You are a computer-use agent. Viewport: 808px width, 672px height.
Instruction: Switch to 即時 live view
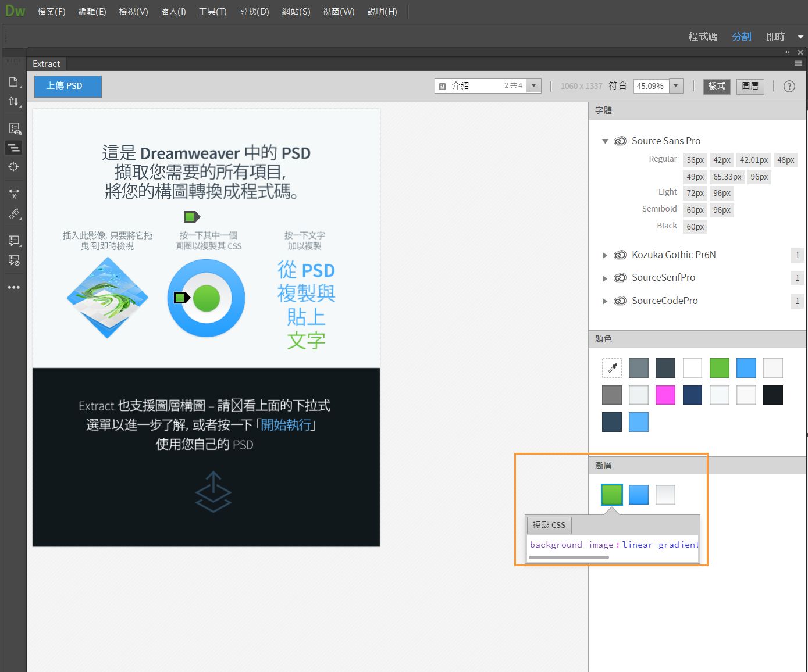[x=776, y=37]
